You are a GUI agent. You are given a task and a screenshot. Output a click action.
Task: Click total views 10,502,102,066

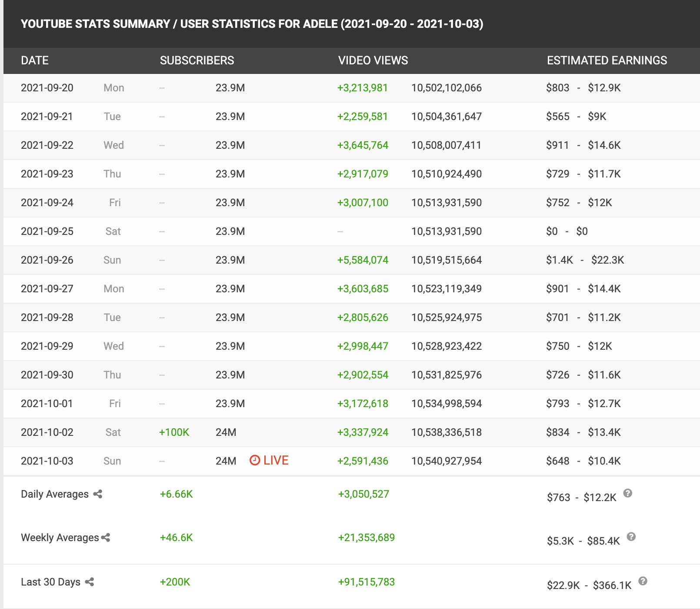click(447, 88)
